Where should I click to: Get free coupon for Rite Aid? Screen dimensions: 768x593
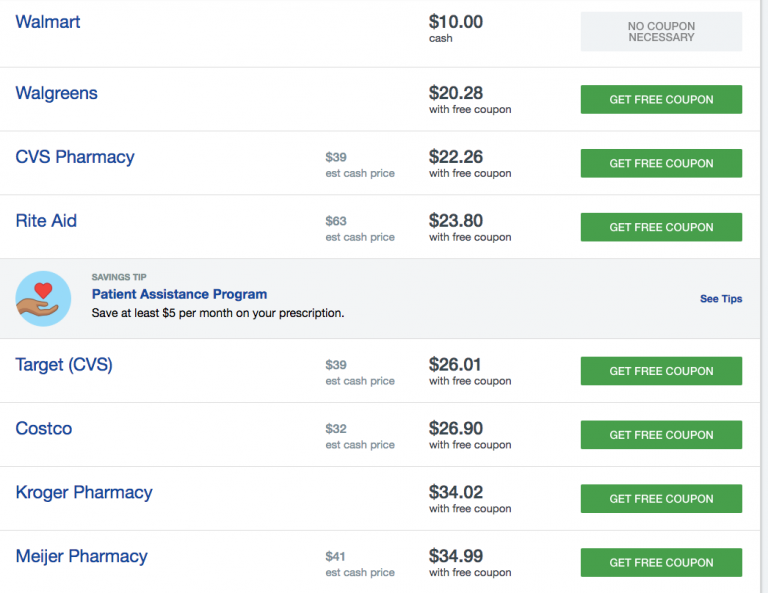[x=661, y=227]
